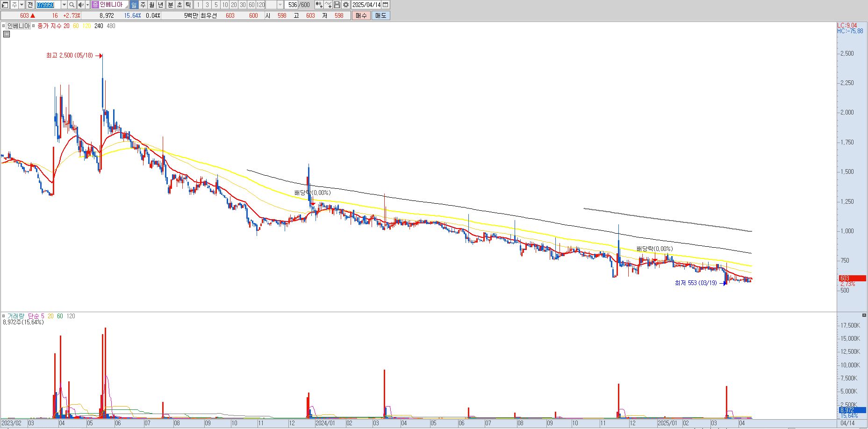Click the 거래량 volume panel label
The height and width of the screenshot is (429, 868).
pyautogui.click(x=15, y=316)
